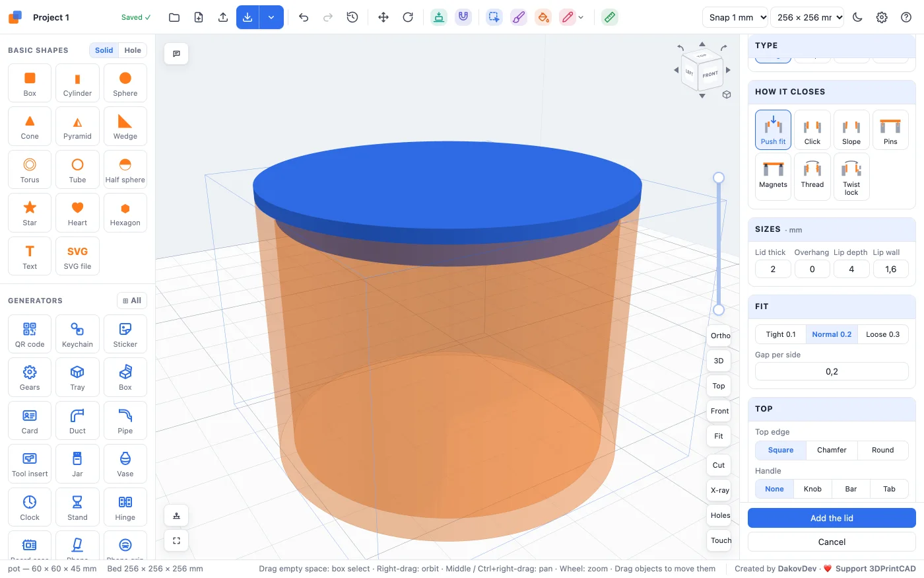Open the download options dropdown arrow
The image size is (924, 578).
pyautogui.click(x=271, y=17)
